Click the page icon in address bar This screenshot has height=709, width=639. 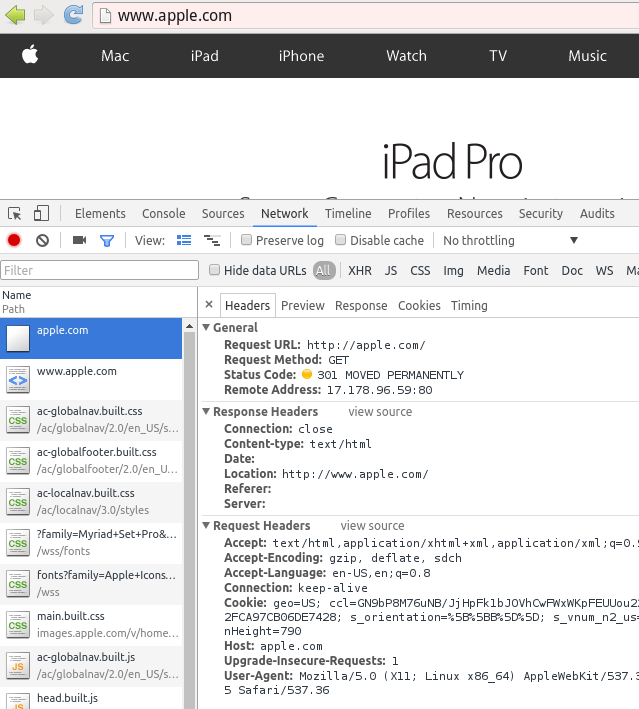click(x=105, y=16)
